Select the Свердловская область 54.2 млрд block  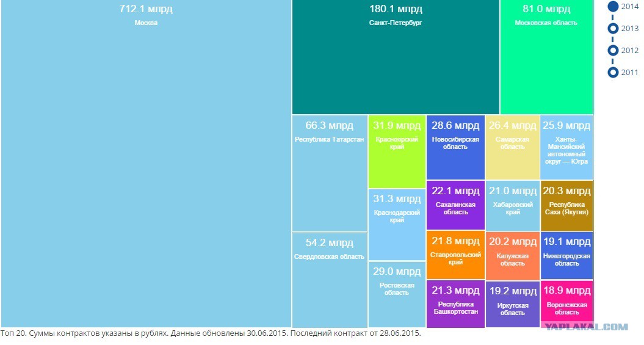(330, 280)
